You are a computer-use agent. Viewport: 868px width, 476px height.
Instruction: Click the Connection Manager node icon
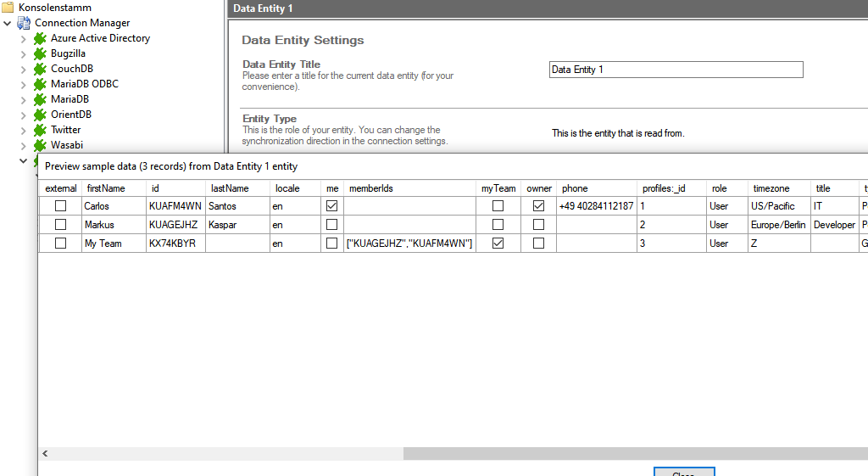pyautogui.click(x=24, y=23)
